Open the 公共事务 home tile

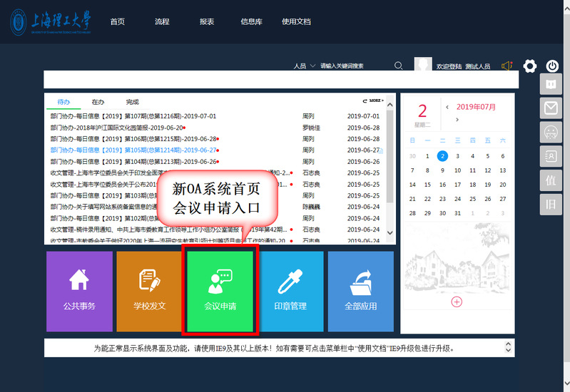[x=79, y=291]
